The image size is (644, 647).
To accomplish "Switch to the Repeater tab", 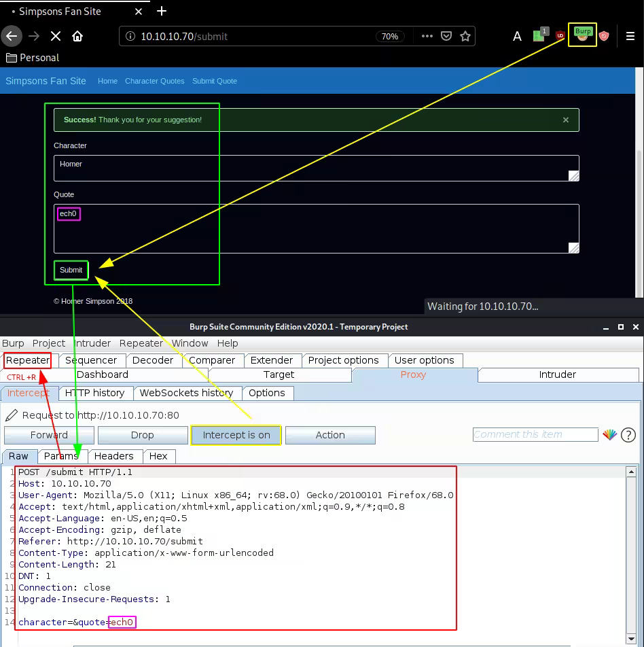I will pos(28,360).
